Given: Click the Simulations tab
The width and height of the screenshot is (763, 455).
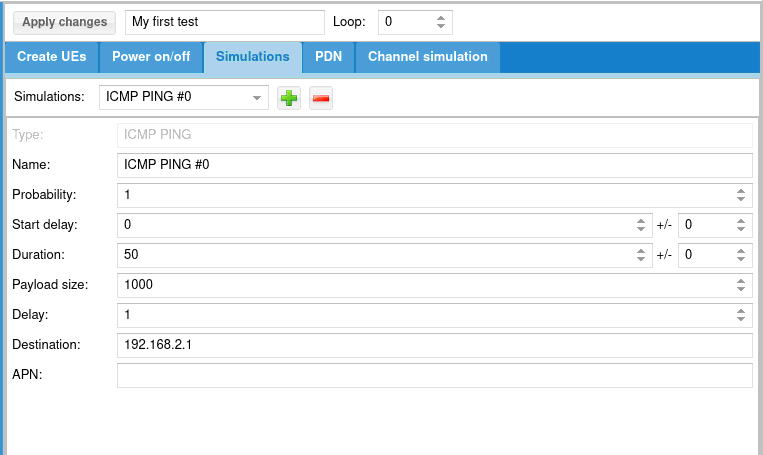Looking at the screenshot, I should (x=253, y=57).
